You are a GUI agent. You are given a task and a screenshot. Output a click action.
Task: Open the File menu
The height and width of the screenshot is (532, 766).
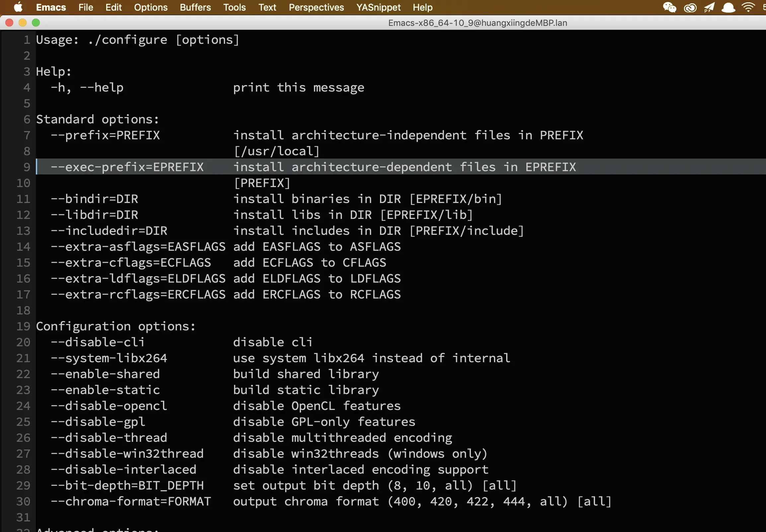(86, 7)
